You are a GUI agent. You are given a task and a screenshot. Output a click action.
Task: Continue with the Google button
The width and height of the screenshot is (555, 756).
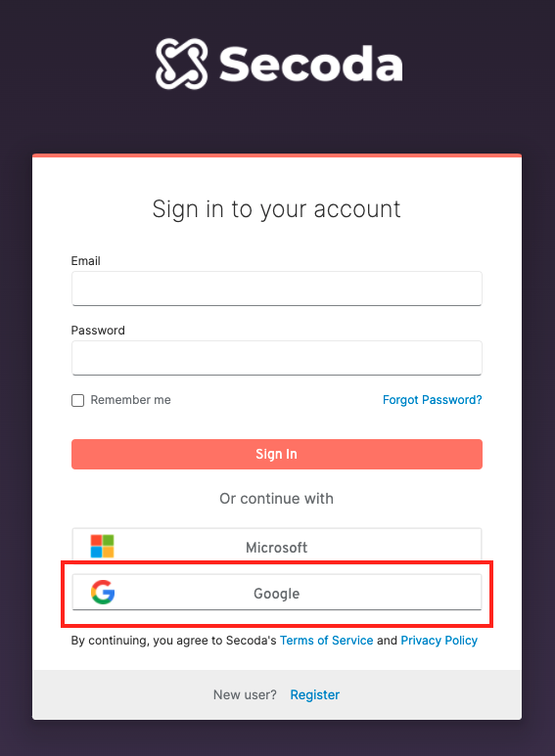tap(277, 592)
